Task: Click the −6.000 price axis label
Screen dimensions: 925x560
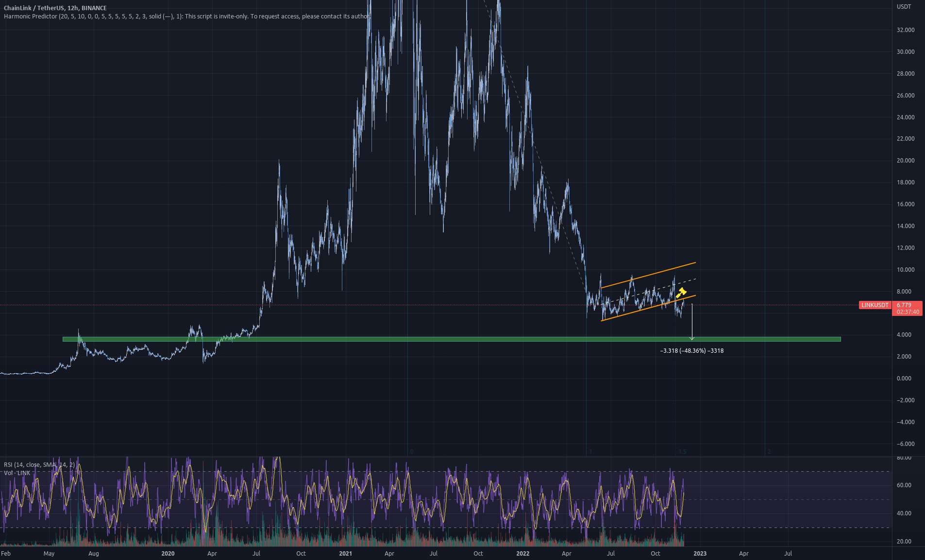Action: [906, 444]
